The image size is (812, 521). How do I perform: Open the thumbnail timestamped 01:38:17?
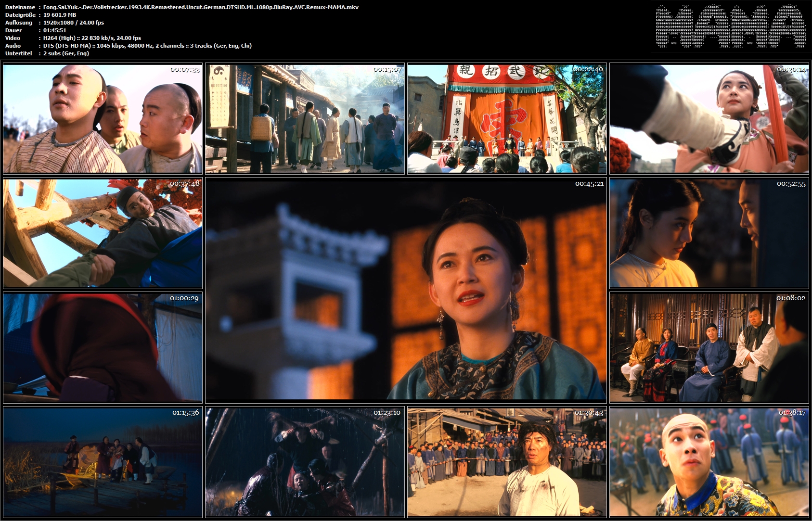[x=709, y=462]
